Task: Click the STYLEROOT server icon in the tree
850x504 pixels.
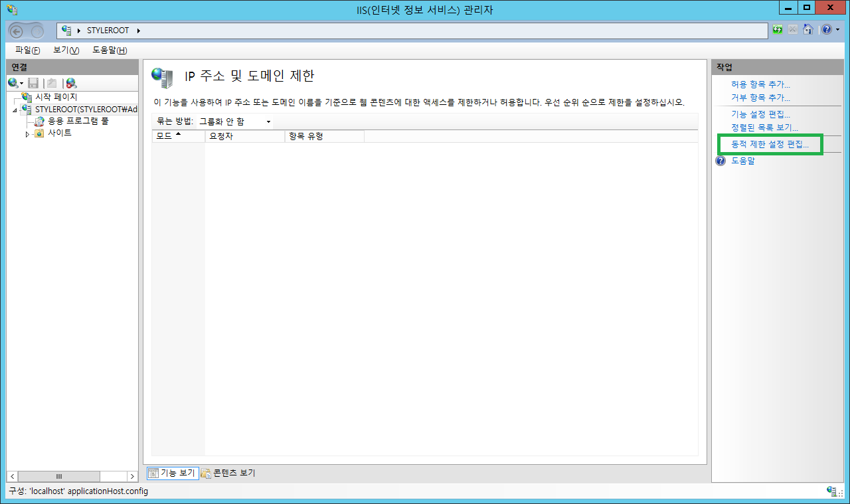Action: coord(27,109)
